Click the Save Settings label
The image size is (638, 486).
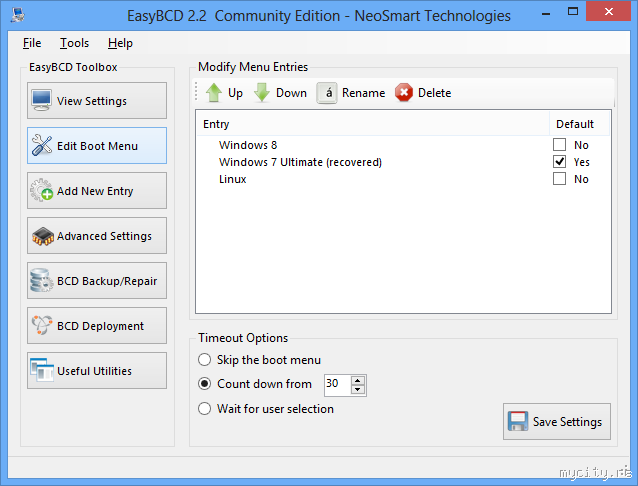click(567, 422)
